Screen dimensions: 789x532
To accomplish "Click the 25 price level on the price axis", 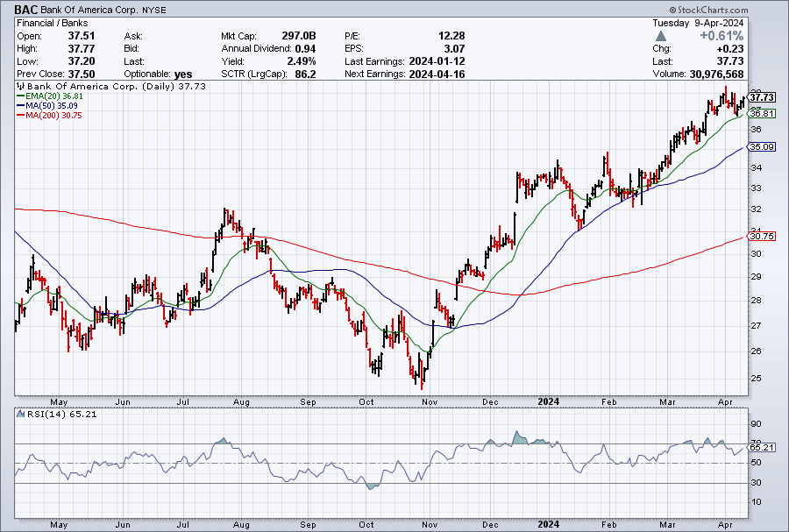I will click(756, 378).
